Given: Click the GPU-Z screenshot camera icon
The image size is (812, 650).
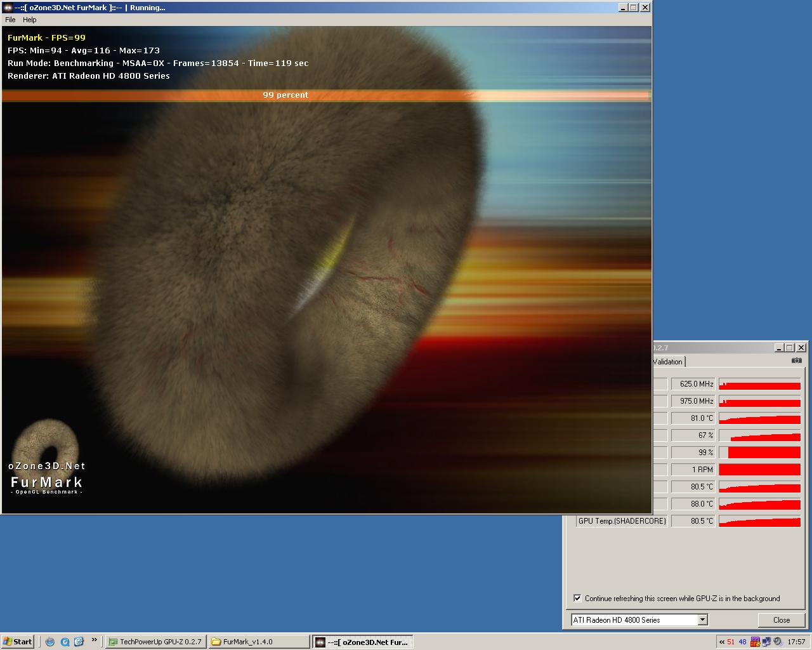Looking at the screenshot, I should coord(796,361).
